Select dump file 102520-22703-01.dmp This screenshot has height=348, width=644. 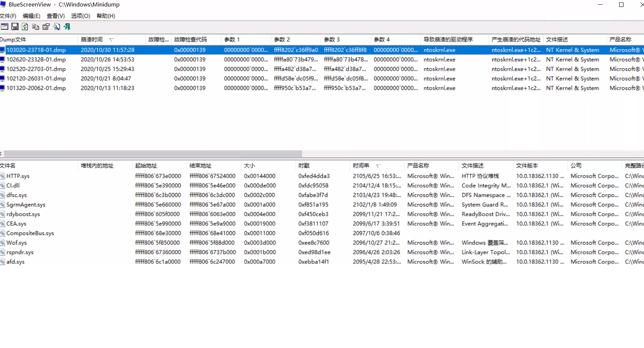[x=36, y=69]
